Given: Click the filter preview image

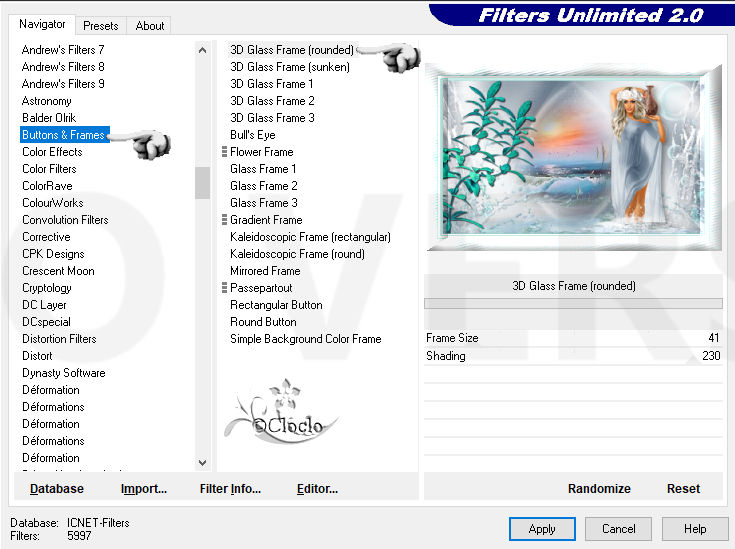Looking at the screenshot, I should point(574,157).
